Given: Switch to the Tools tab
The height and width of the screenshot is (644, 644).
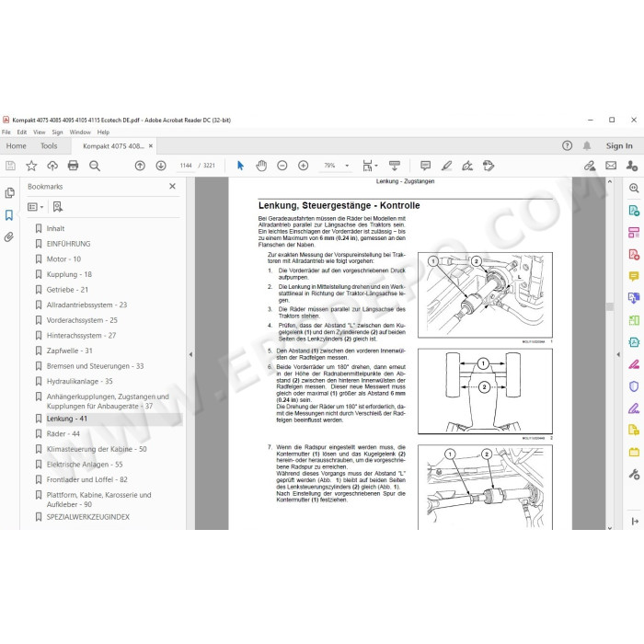Looking at the screenshot, I should [49, 145].
